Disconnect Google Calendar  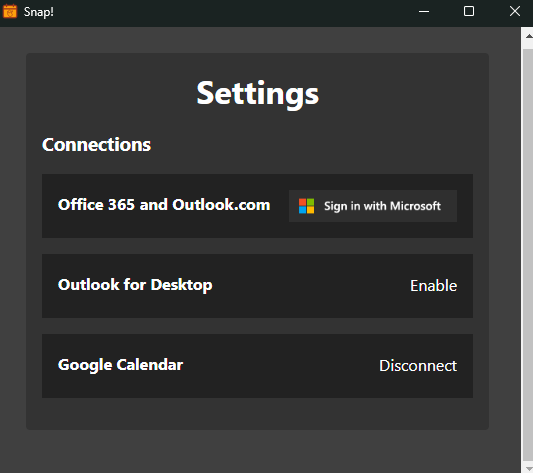click(418, 366)
